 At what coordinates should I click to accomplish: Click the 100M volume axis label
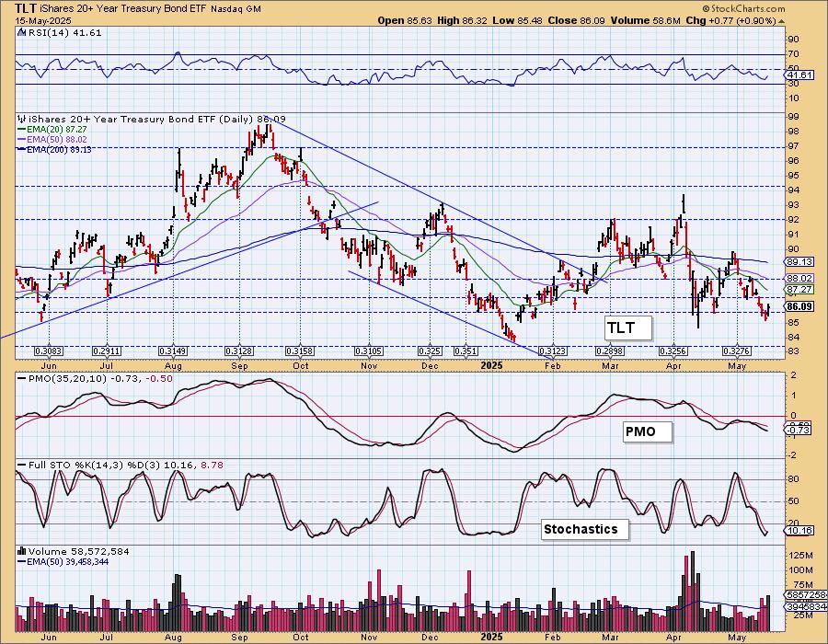[x=801, y=570]
